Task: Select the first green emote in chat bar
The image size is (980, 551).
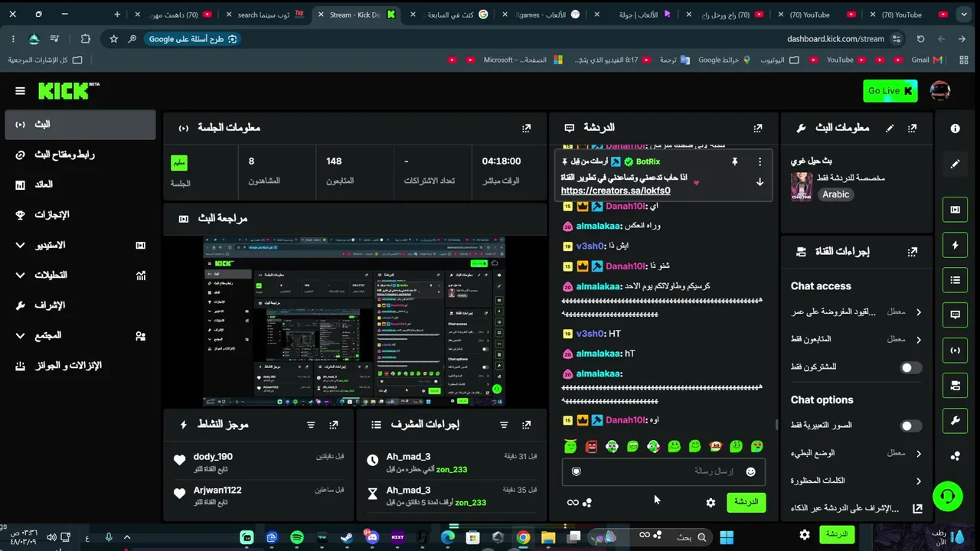Action: point(570,446)
